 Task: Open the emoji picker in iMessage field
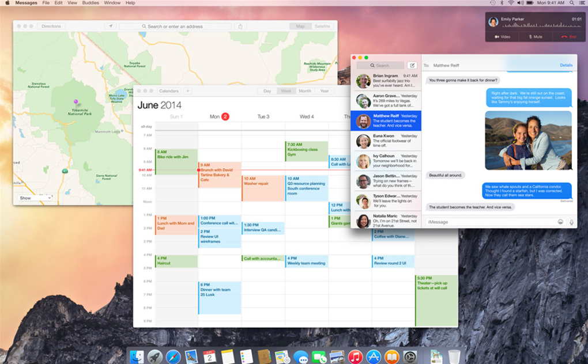(x=560, y=222)
